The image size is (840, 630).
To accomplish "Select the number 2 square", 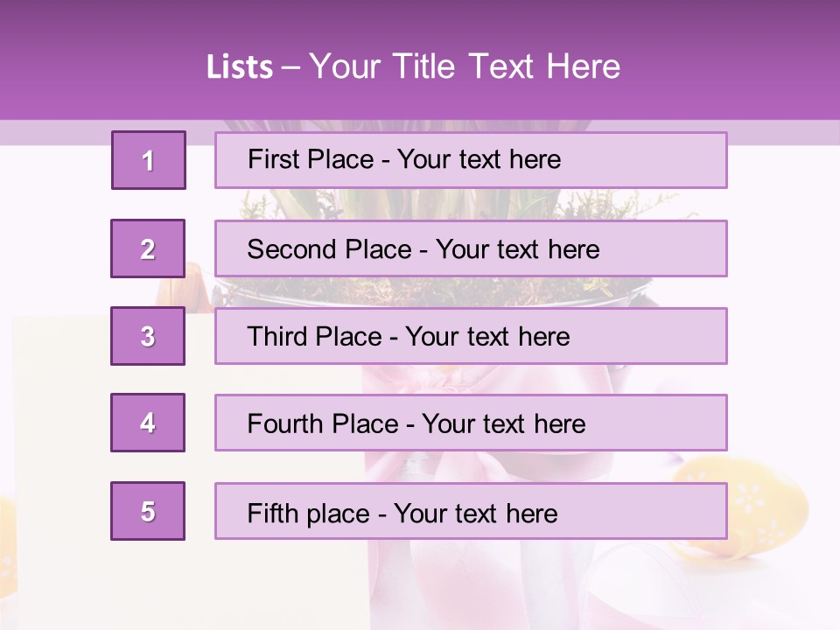I will [148, 248].
